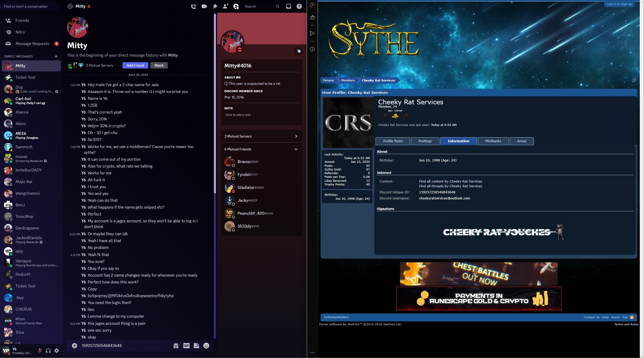Expand the 3 Mutual Servers section

[x=261, y=136]
